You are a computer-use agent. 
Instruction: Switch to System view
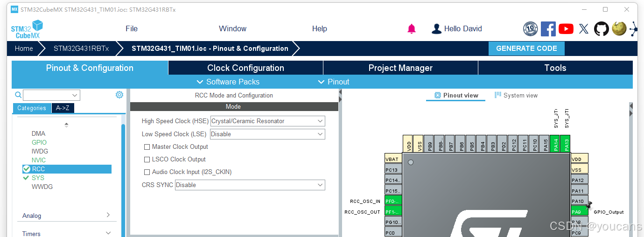tap(516, 95)
